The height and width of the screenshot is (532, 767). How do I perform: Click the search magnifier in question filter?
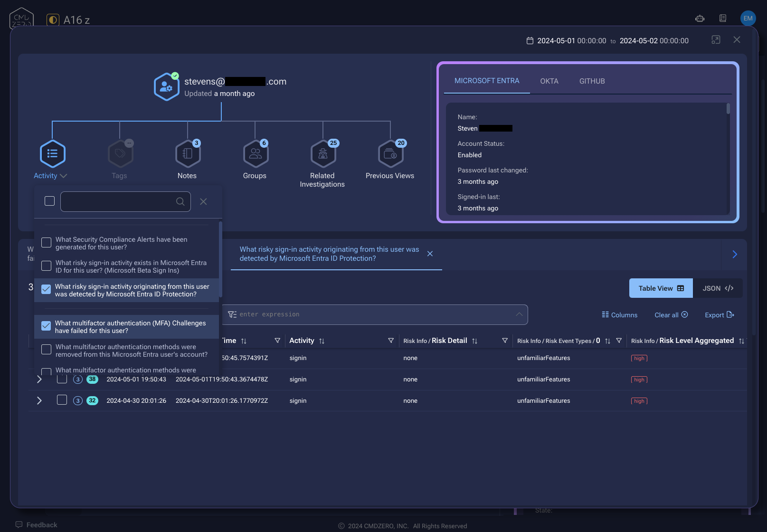pos(180,201)
